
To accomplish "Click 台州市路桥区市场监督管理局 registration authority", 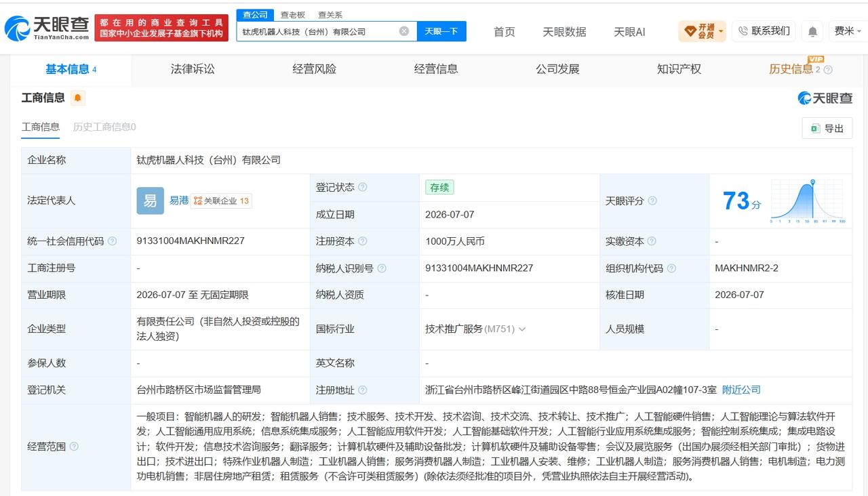I will tap(199, 390).
